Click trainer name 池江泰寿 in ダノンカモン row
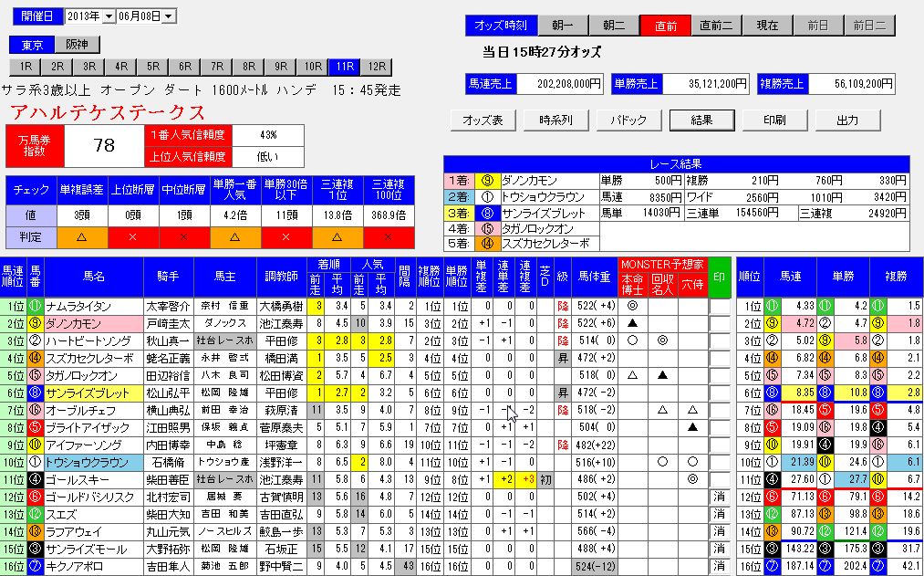 click(x=282, y=324)
